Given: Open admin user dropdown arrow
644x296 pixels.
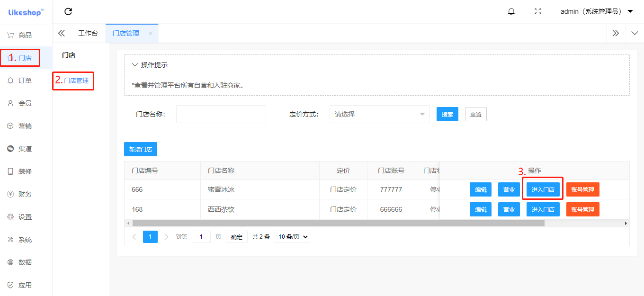Looking at the screenshot, I should (x=630, y=11).
